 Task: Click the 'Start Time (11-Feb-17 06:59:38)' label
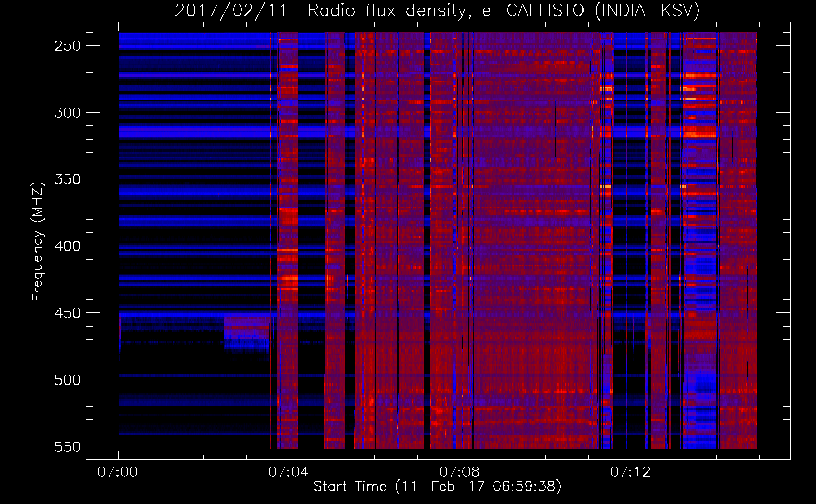[x=438, y=487]
